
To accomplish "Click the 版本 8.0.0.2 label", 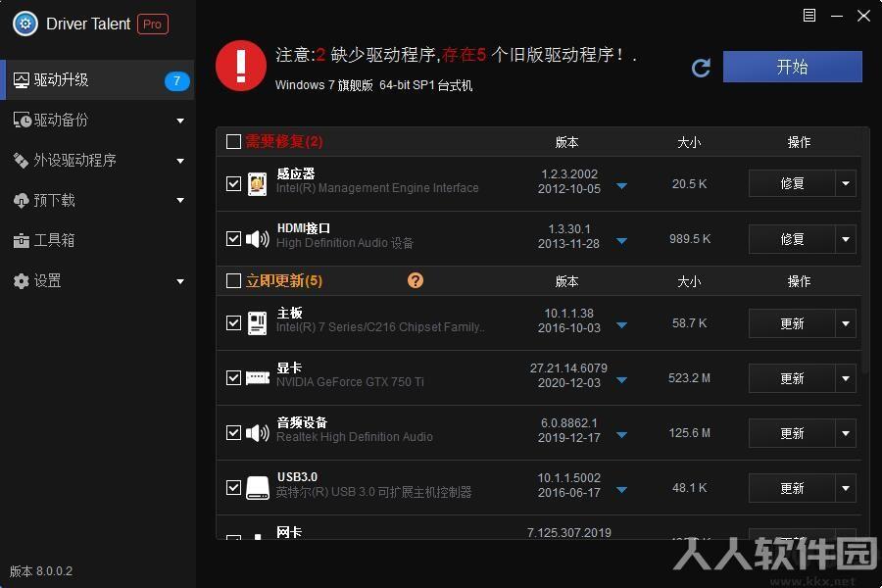I will [41, 571].
